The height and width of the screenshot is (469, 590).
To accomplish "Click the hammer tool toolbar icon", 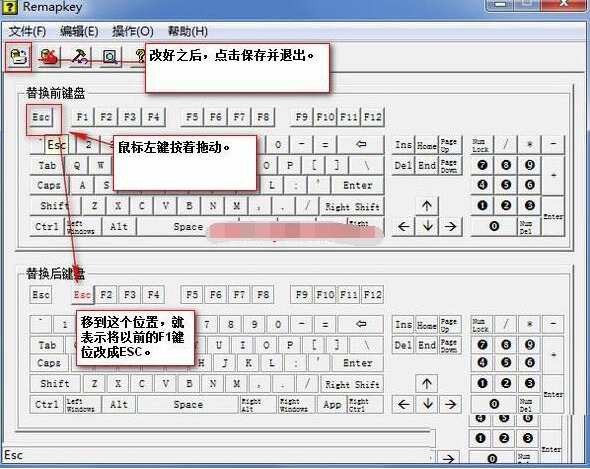I will [x=80, y=57].
